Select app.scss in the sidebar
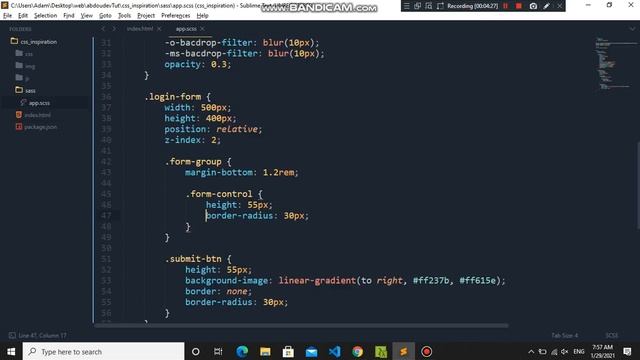 click(39, 103)
